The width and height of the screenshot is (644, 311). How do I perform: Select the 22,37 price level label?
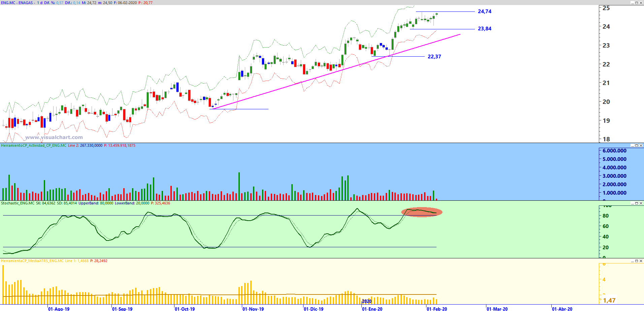(x=434, y=57)
